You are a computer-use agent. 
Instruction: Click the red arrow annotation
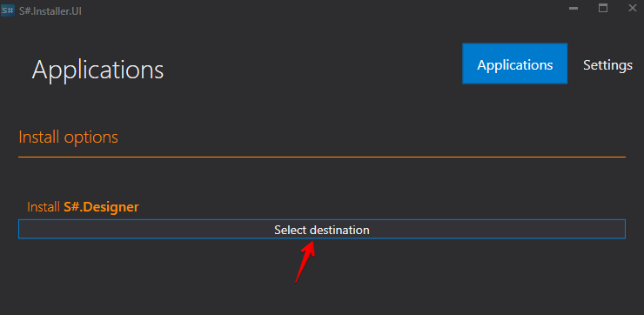click(x=305, y=262)
